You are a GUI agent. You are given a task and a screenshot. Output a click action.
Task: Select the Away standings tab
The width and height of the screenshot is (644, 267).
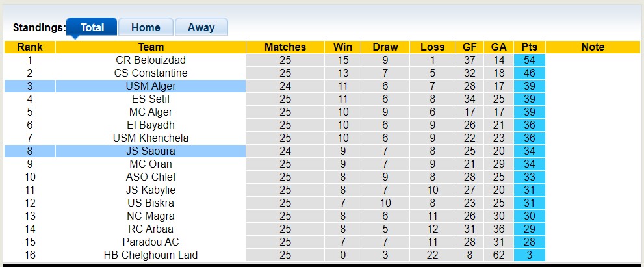tap(201, 27)
